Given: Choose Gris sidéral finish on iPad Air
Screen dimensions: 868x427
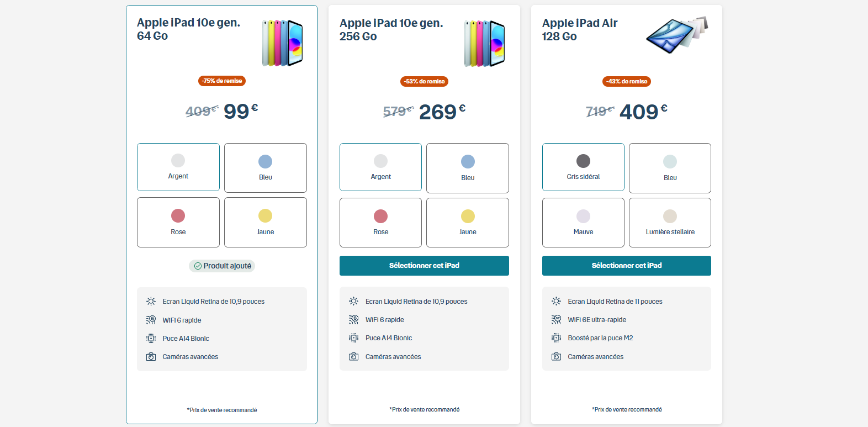Looking at the screenshot, I should (x=583, y=167).
